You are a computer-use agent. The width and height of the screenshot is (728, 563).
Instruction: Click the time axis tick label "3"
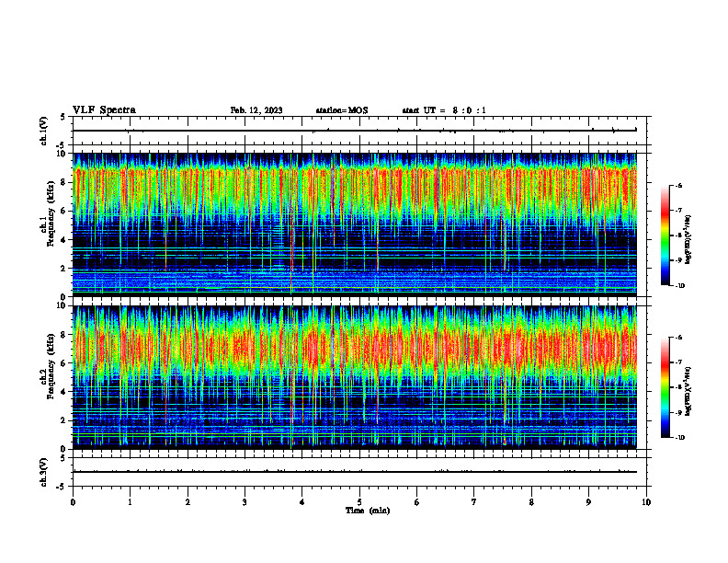[245, 502]
